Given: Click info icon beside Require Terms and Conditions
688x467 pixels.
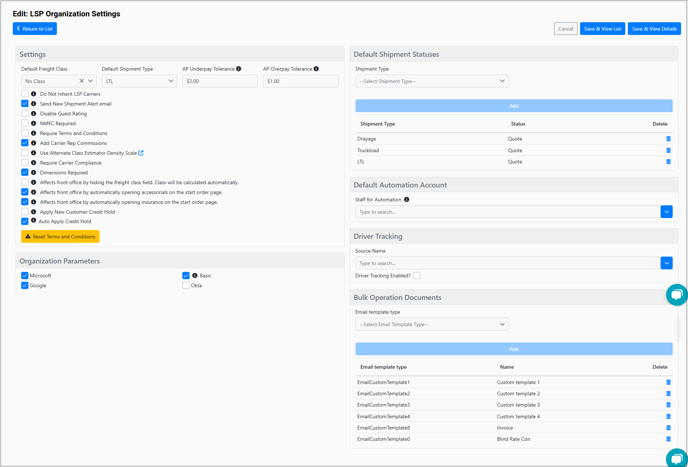Looking at the screenshot, I should pyautogui.click(x=33, y=133).
